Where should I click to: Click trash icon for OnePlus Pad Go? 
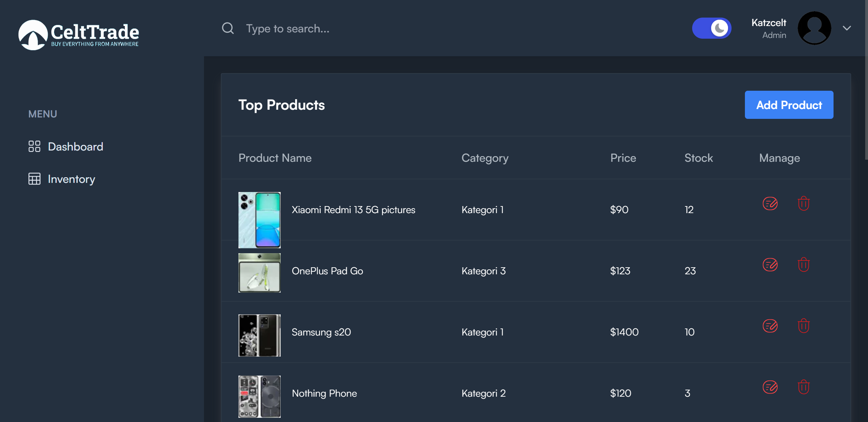(x=804, y=265)
